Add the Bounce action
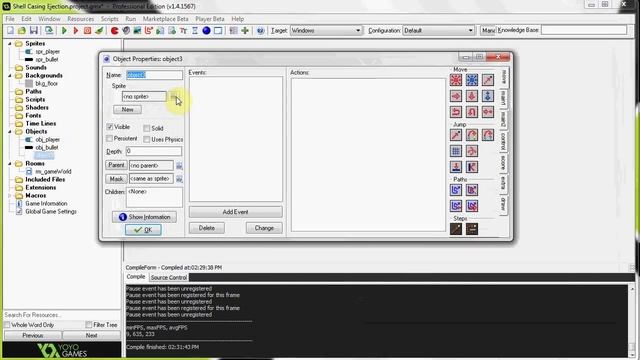Screen dimensions: 640x360 point(472,167)
